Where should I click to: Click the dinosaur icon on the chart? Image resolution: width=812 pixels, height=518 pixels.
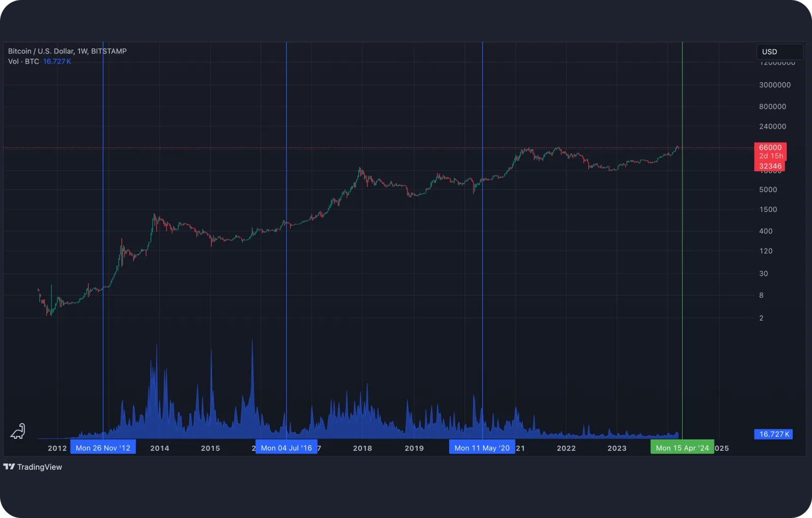pos(18,431)
